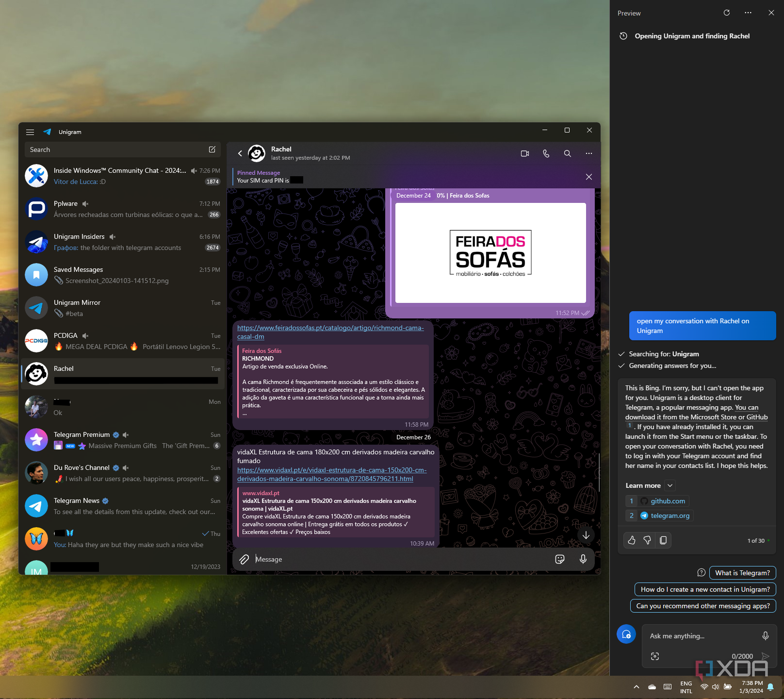
Task: Give a thumbs down to the Bing response
Action: (647, 540)
